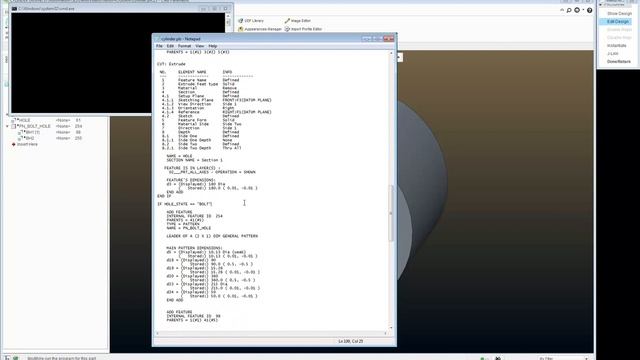Click the command search magnifier icon
The image size is (640, 360).
point(569,10)
